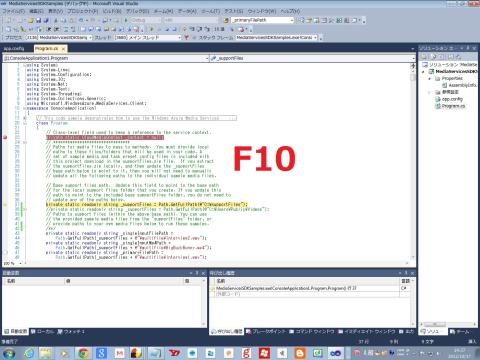480x360 pixels.
Task: Click the 言語 column header in call stack
Action: tap(406, 281)
